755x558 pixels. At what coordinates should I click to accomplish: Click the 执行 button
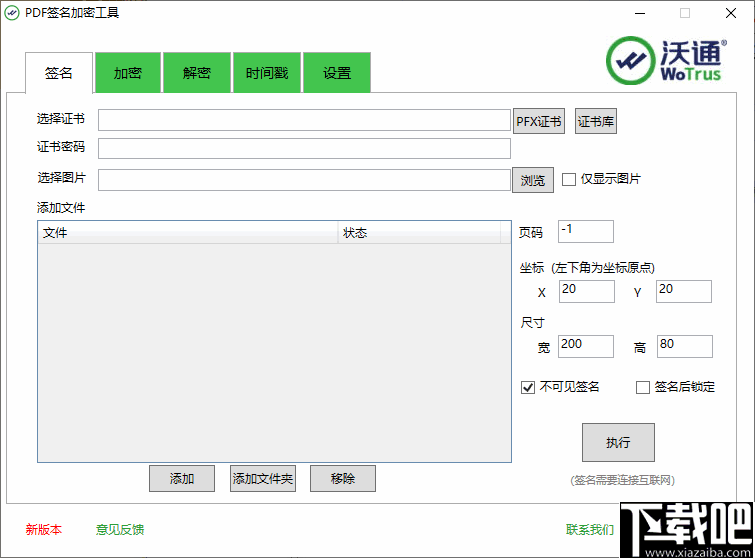coord(618,442)
